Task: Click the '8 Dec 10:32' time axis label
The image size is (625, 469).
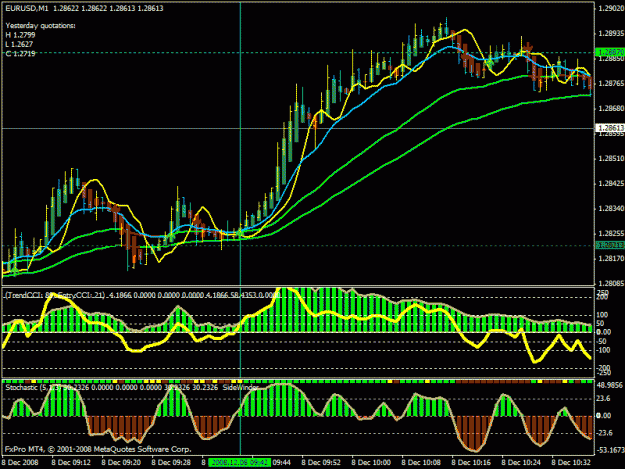Action: point(571,463)
